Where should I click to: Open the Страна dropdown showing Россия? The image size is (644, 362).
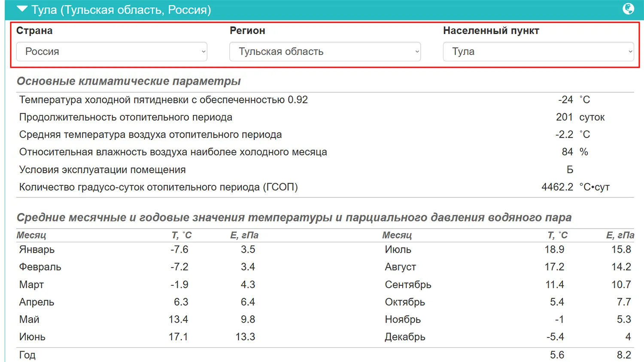pyautogui.click(x=112, y=51)
